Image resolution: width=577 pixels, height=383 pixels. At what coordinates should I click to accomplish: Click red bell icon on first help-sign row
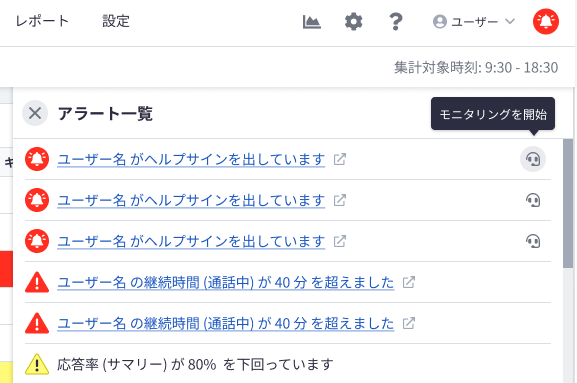pyautogui.click(x=37, y=159)
